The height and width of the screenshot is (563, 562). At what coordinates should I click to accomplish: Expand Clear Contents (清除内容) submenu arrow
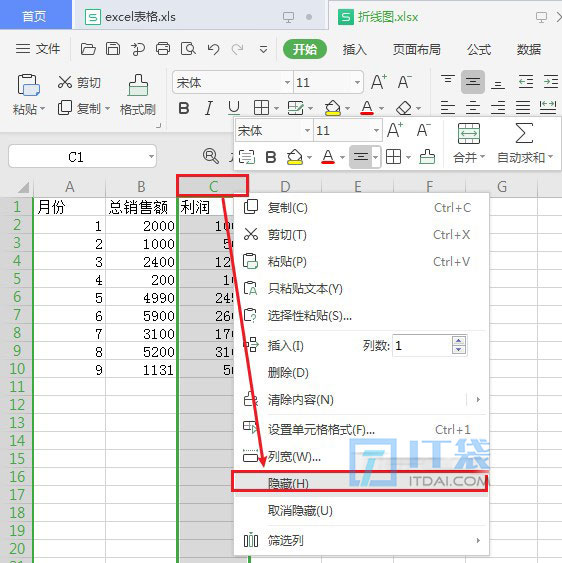[478, 399]
